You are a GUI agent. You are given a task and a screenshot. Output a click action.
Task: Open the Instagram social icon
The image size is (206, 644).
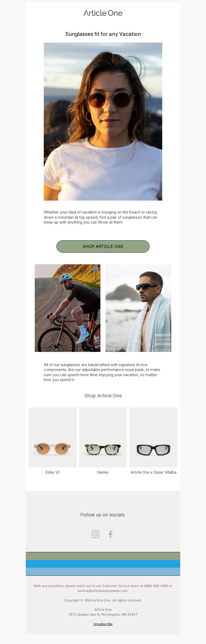pos(96,534)
